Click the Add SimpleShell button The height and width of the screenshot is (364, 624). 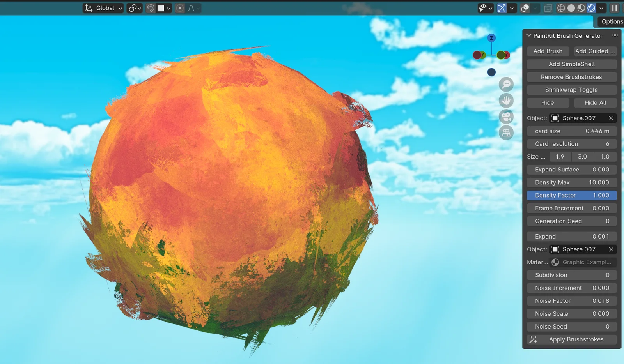(571, 64)
